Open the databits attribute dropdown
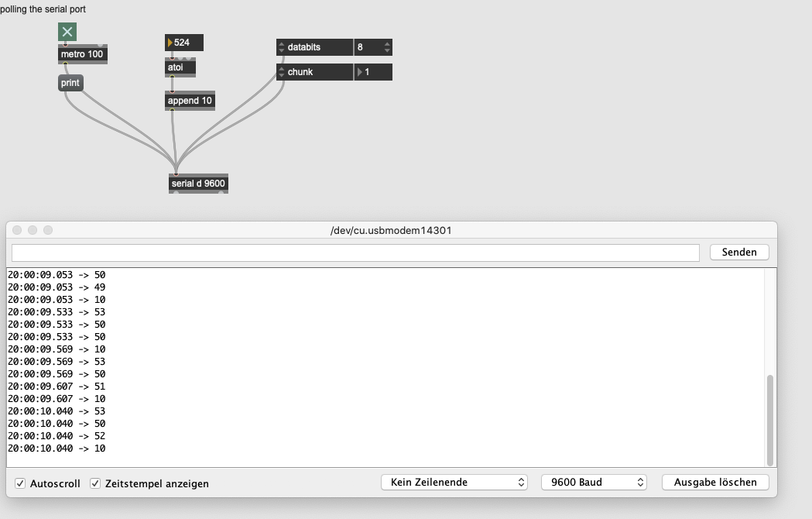 point(315,47)
